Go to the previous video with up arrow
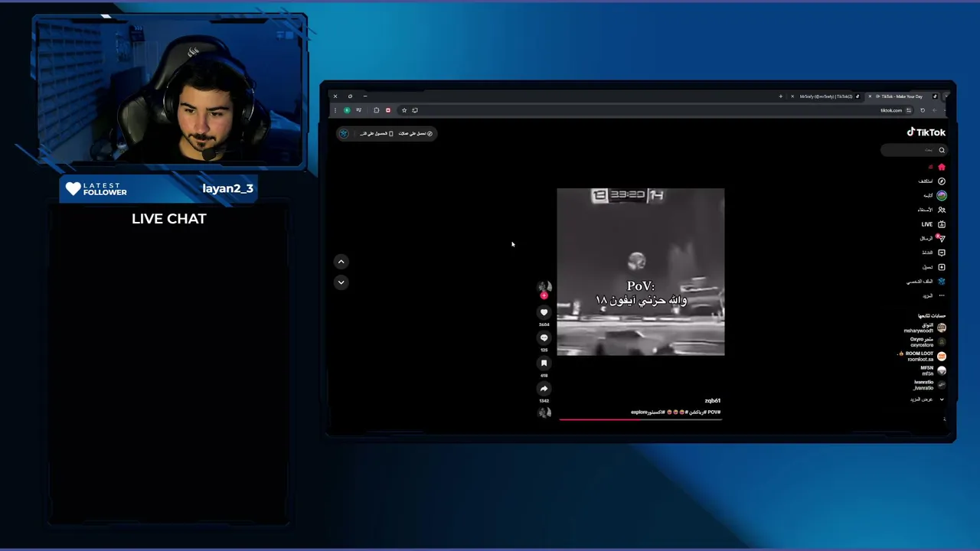 click(341, 262)
